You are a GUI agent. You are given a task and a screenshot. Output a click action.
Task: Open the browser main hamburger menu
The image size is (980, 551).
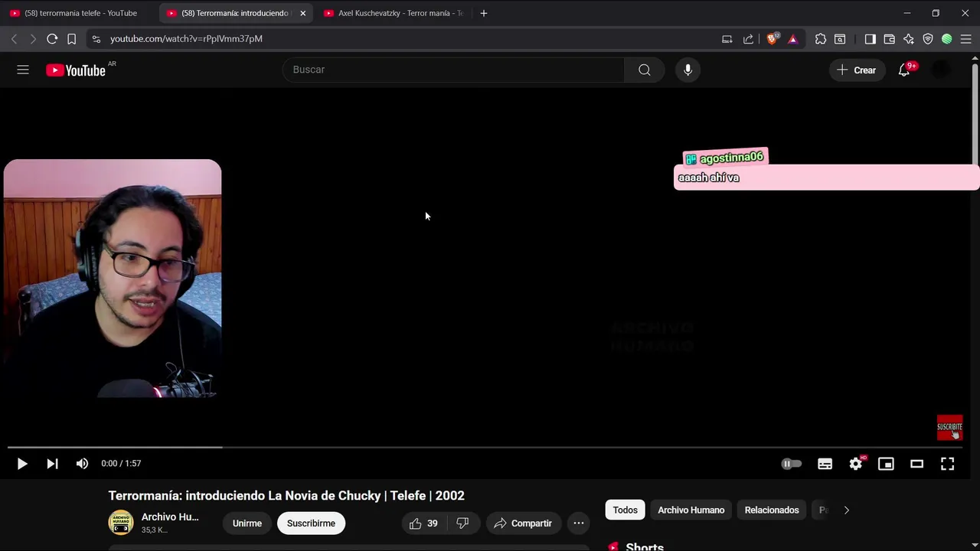point(966,39)
